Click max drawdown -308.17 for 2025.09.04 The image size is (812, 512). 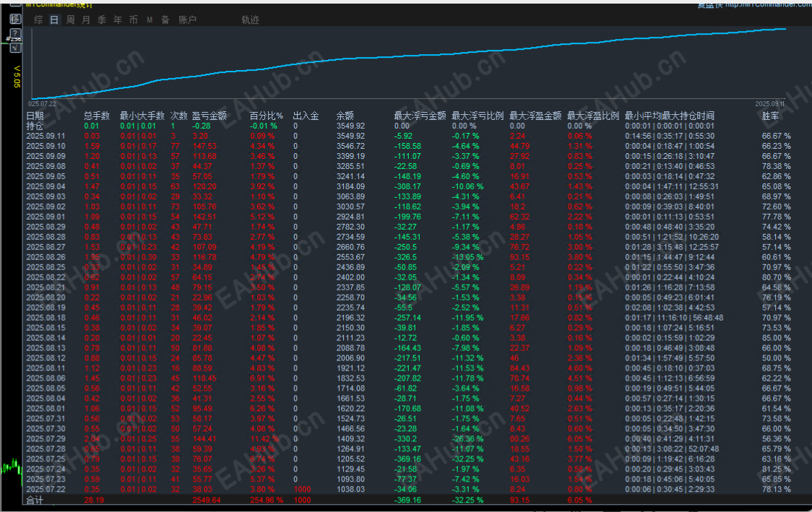[x=407, y=186]
